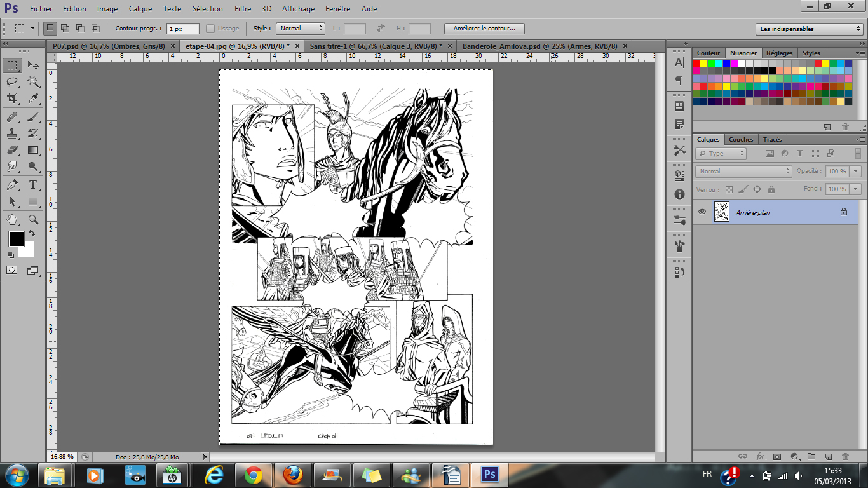The image size is (868, 488).
Task: Open the layer blend mode dropdown
Action: tap(743, 171)
